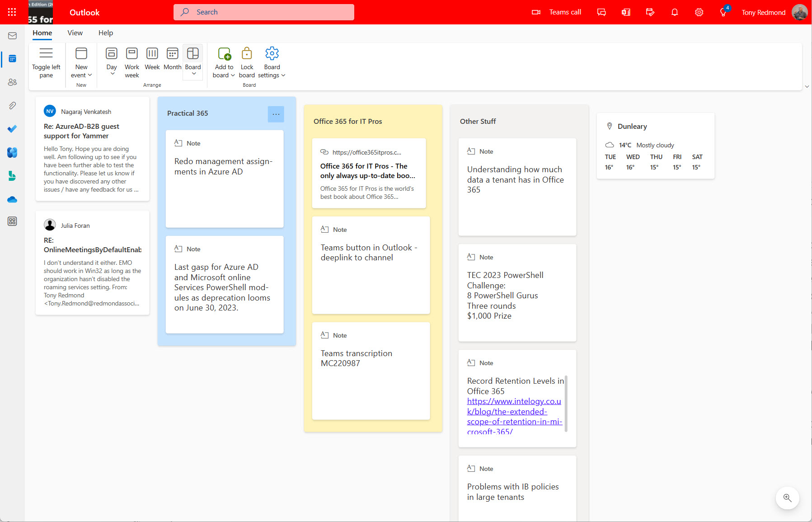
Task: Open notifications bell
Action: coord(675,12)
